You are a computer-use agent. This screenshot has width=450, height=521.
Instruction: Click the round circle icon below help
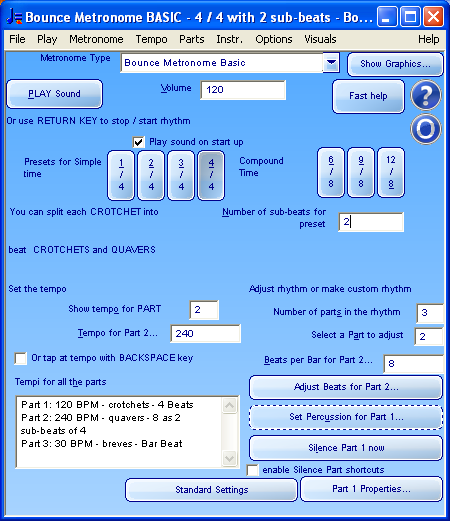[x=426, y=129]
